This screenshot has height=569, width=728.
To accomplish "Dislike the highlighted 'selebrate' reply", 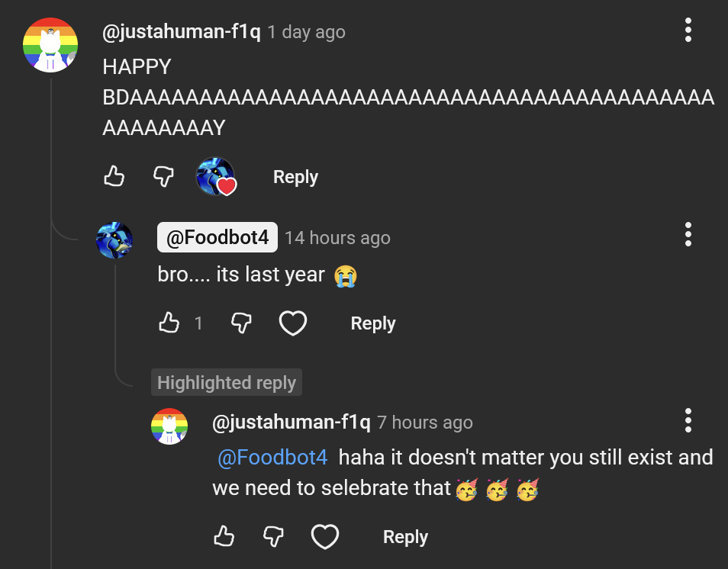I will click(x=274, y=537).
